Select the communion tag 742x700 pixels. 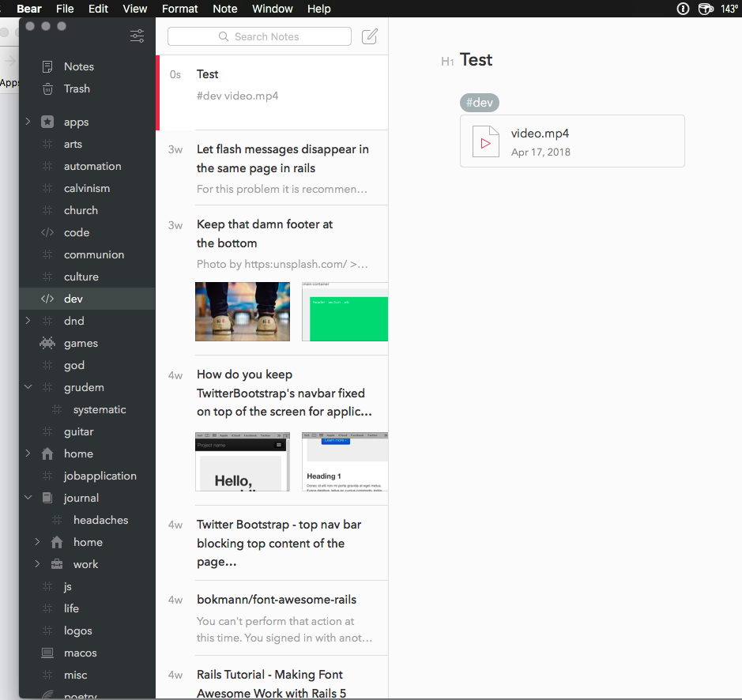[x=94, y=254]
